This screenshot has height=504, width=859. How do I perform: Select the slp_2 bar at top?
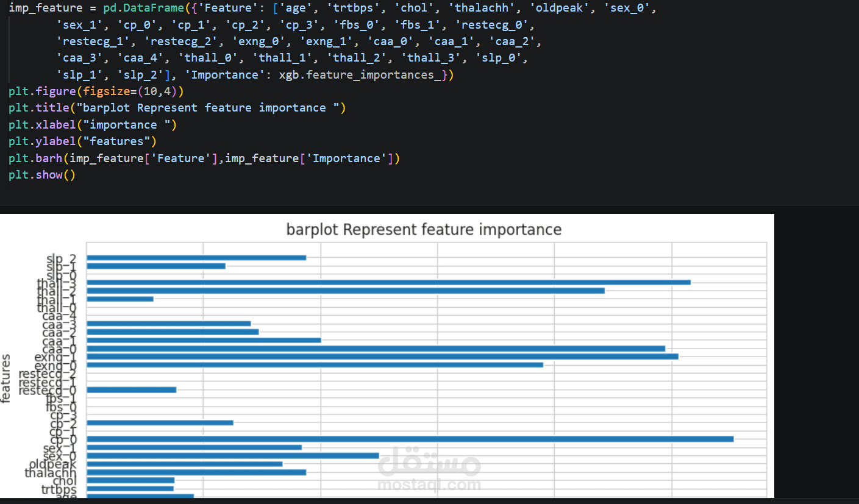pyautogui.click(x=196, y=258)
